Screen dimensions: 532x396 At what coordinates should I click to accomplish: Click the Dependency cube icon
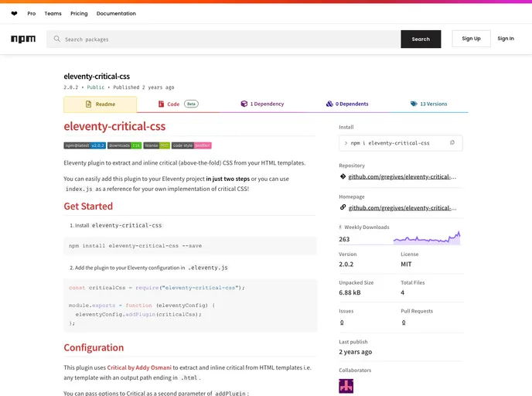tap(244, 104)
